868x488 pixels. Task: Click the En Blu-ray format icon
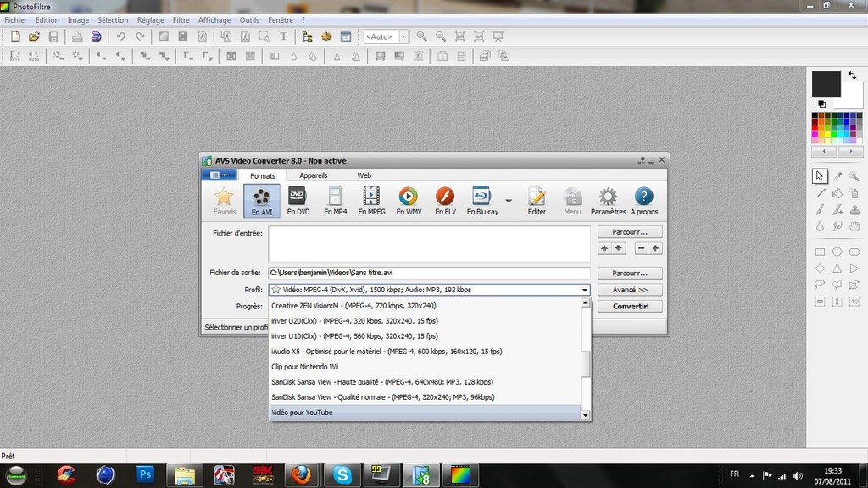(x=481, y=201)
